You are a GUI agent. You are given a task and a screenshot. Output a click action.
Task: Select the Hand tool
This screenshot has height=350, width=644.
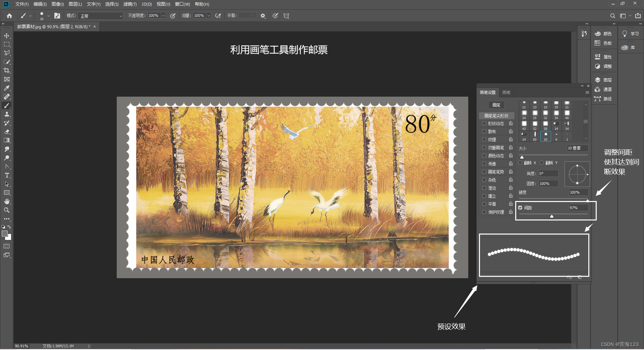click(x=7, y=201)
